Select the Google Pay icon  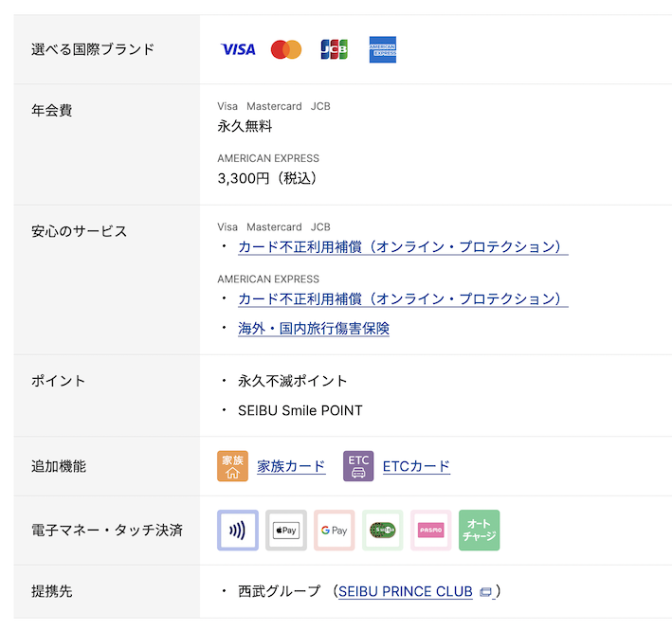(x=334, y=531)
